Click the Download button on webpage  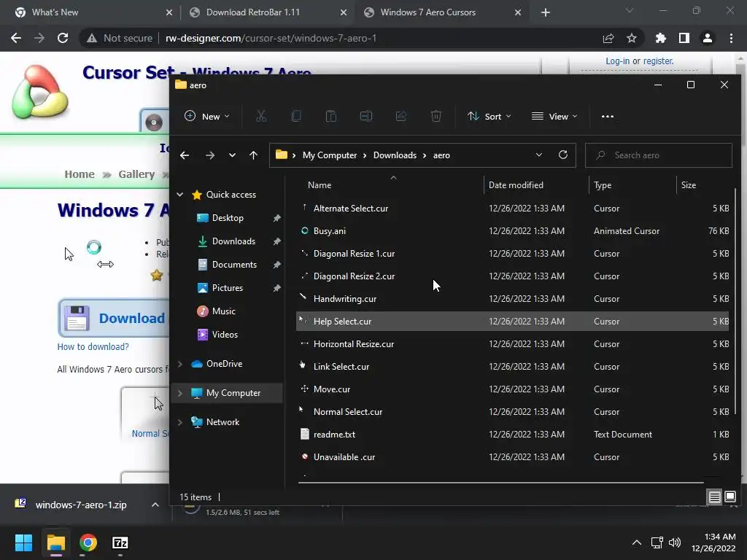coord(115,318)
